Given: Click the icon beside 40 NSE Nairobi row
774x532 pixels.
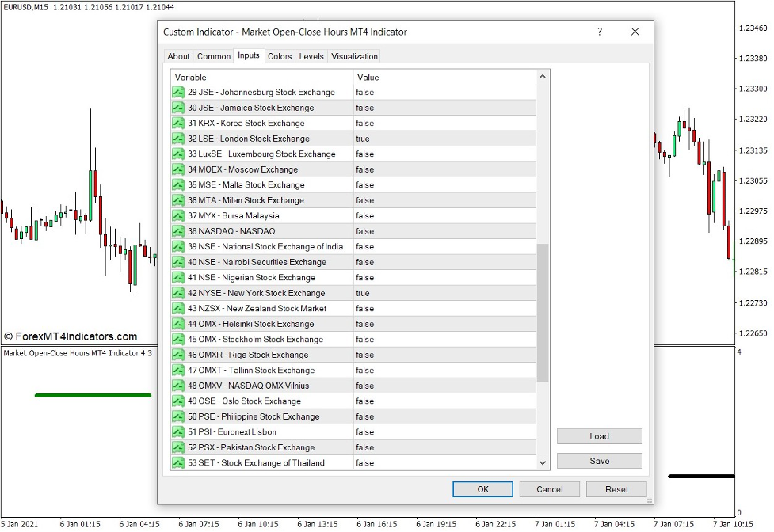Looking at the screenshot, I should click(178, 262).
